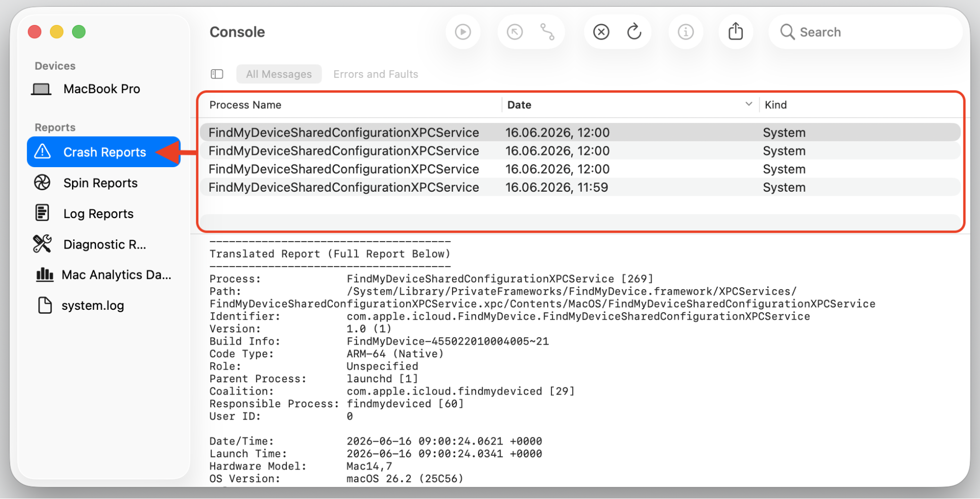
Task: Click the Responsible Process findmydeviced [60] value
Action: pos(405,404)
